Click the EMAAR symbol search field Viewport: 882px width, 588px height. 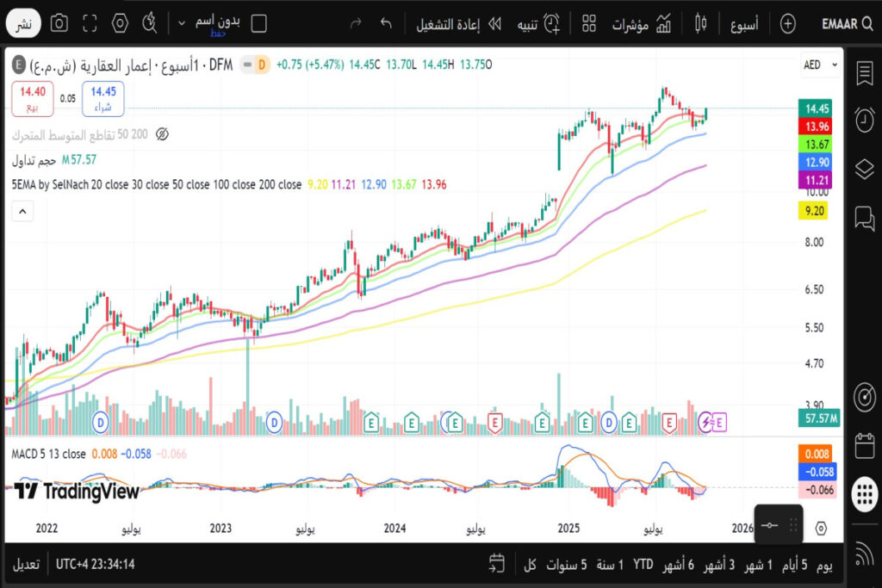pos(847,23)
